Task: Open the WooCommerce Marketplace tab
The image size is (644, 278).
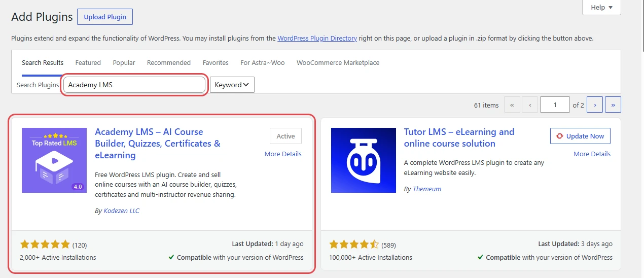Action: point(338,63)
